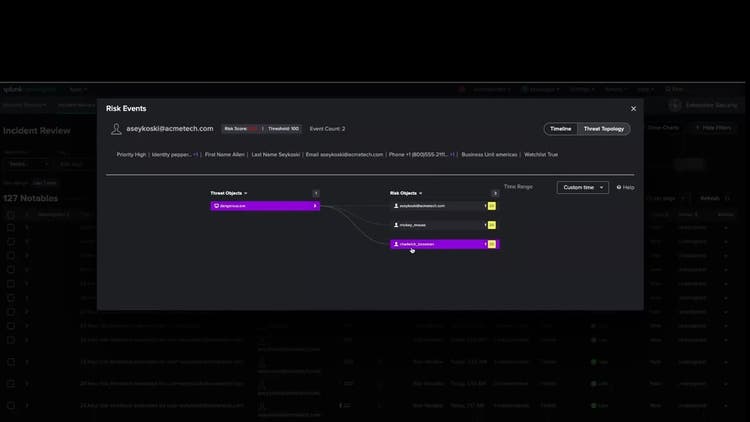The height and width of the screenshot is (422, 750).
Task: Click the Threat Objects count badge
Action: [x=316, y=193]
